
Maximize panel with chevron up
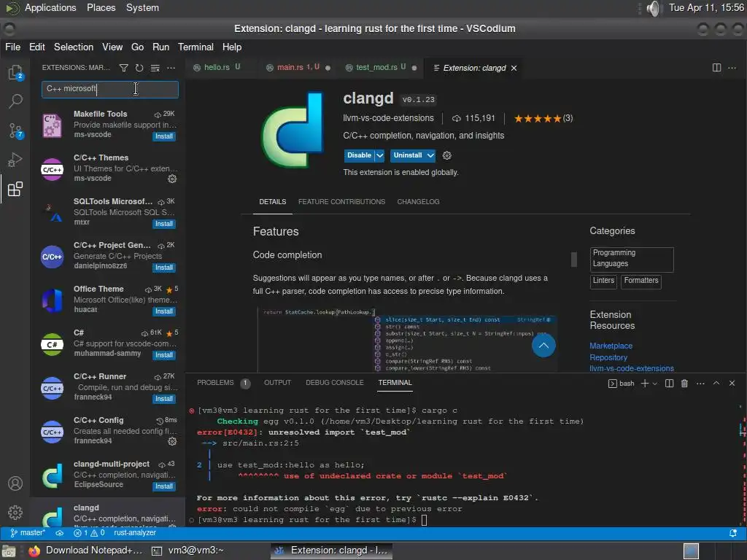pyautogui.click(x=716, y=384)
